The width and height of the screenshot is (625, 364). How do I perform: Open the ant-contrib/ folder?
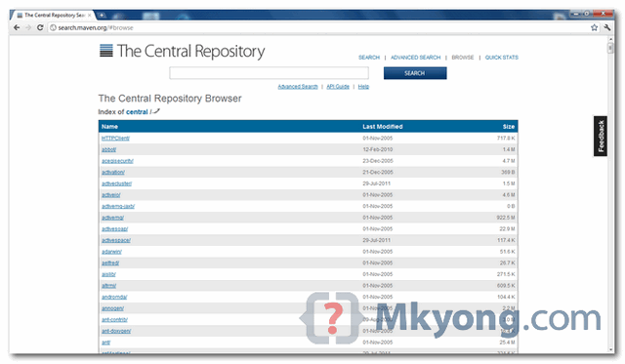115,320
